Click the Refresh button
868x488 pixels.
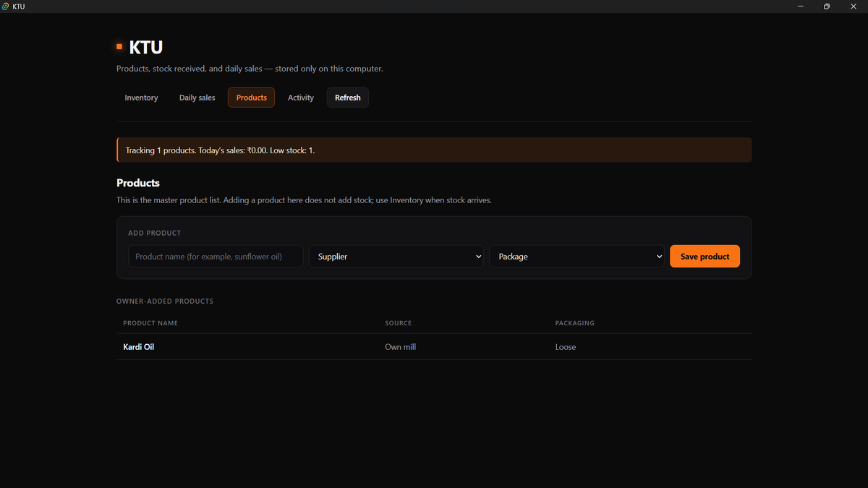coord(348,98)
